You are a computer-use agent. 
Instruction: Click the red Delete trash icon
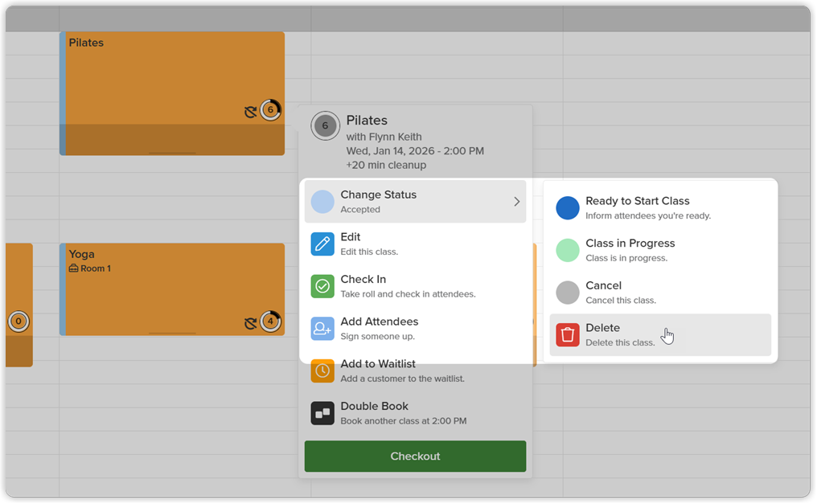[568, 334]
